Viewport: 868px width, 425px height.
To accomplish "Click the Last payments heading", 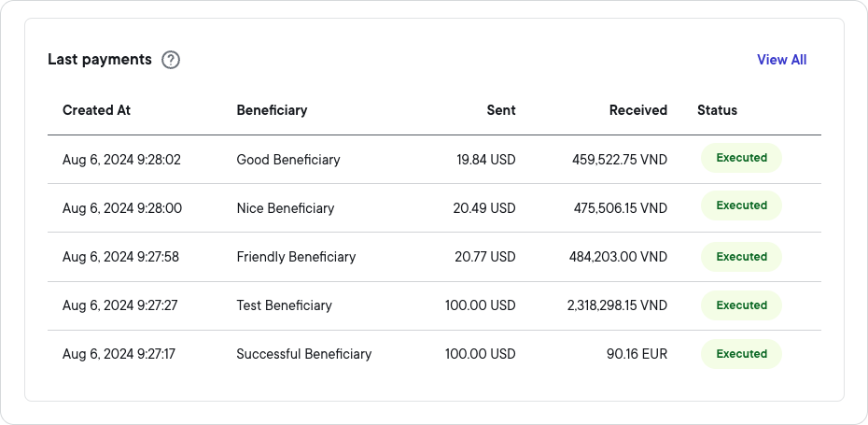I will [x=100, y=60].
